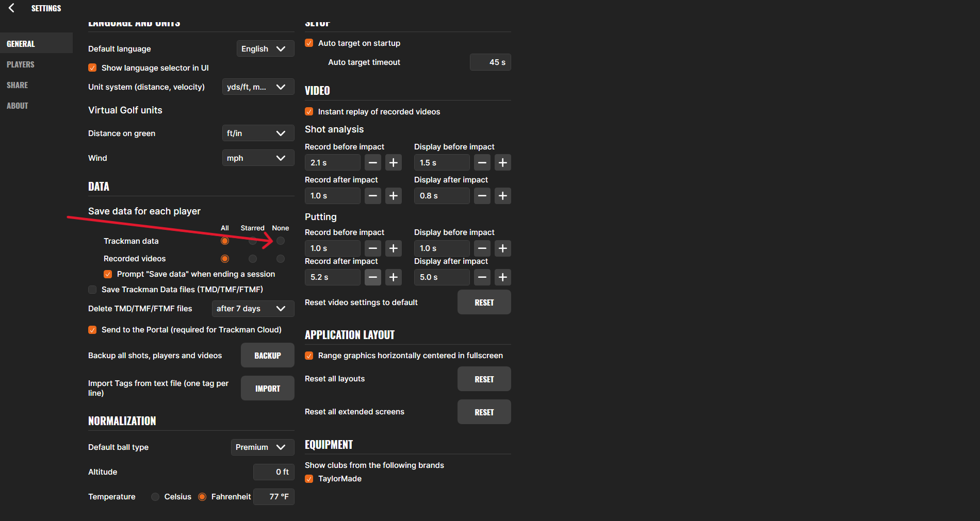Image resolution: width=980 pixels, height=521 pixels.
Task: Click Reset for all extended screens
Action: [x=484, y=412]
